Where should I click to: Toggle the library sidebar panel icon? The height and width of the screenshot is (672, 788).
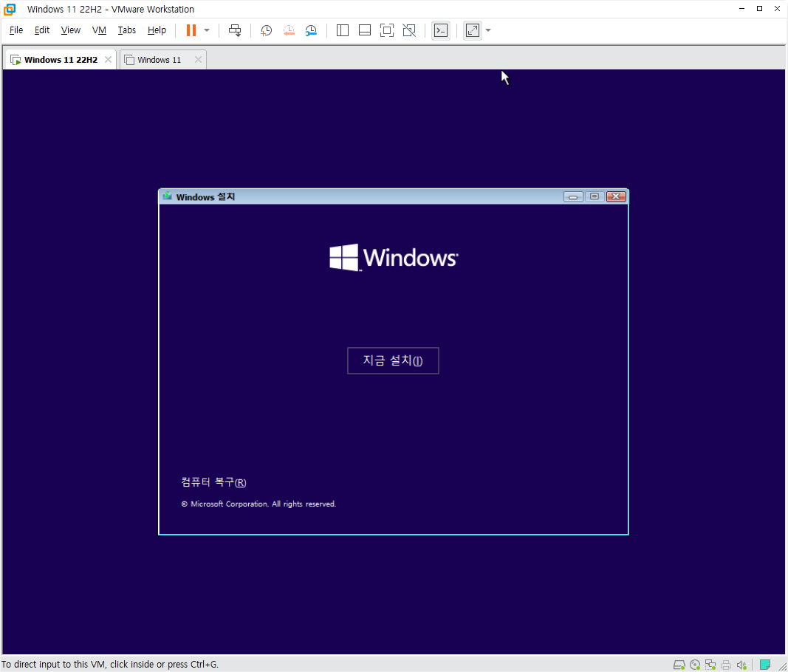(x=342, y=30)
